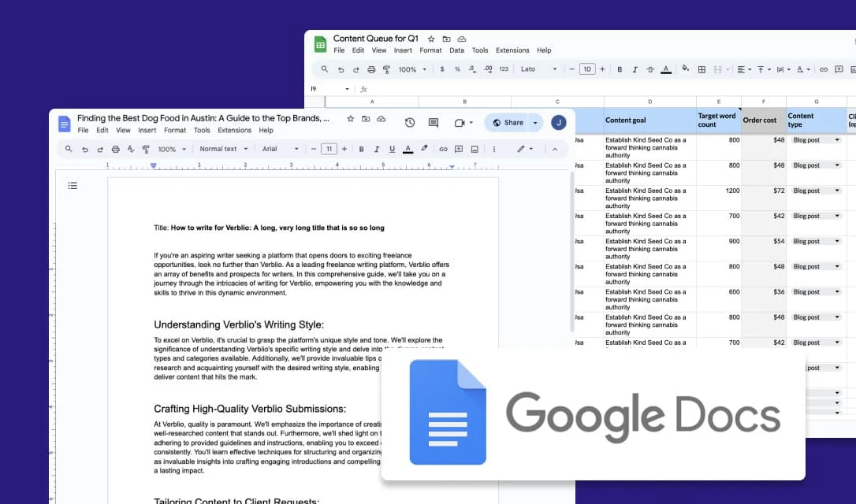
Task: Insert an image in Docs
Action: tap(475, 149)
